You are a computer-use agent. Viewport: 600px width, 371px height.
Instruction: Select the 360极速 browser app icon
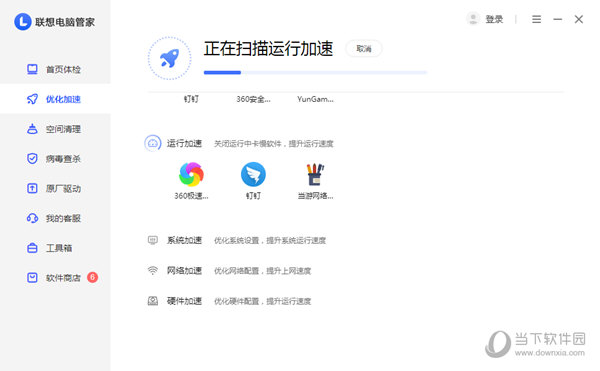pyautogui.click(x=191, y=174)
